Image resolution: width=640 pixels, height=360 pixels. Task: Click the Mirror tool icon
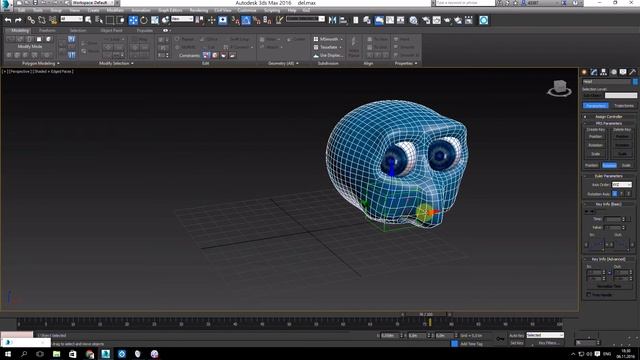333,20
